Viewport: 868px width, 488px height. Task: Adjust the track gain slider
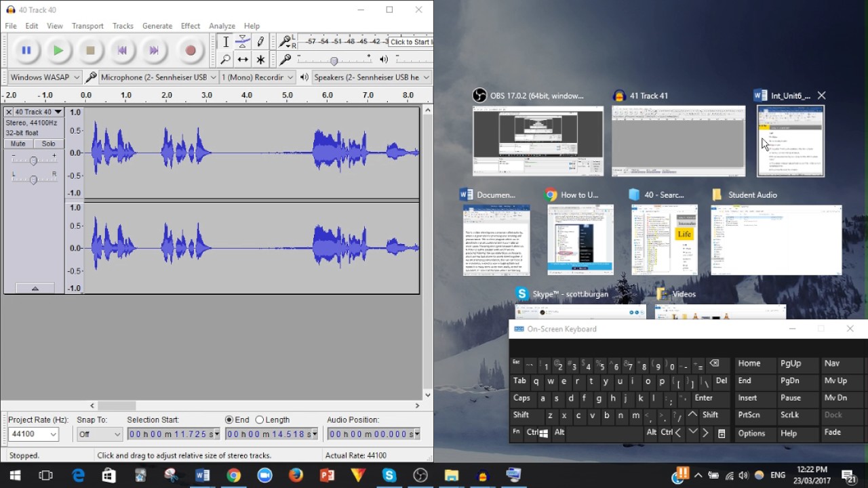click(33, 160)
